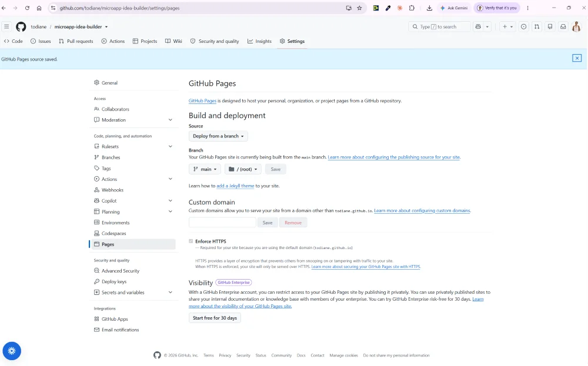The image size is (588, 366).
Task: Open the 'GitHub Pages' intro link
Action: click(202, 101)
